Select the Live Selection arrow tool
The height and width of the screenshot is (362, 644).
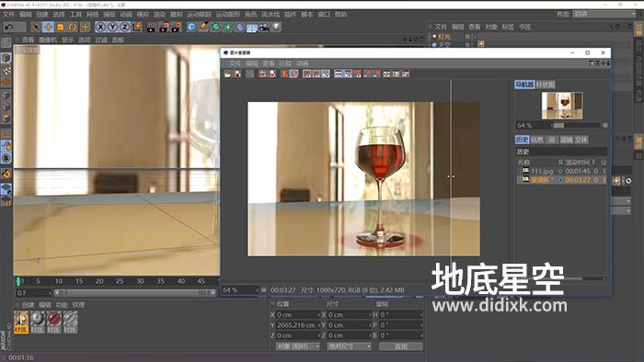[36, 27]
